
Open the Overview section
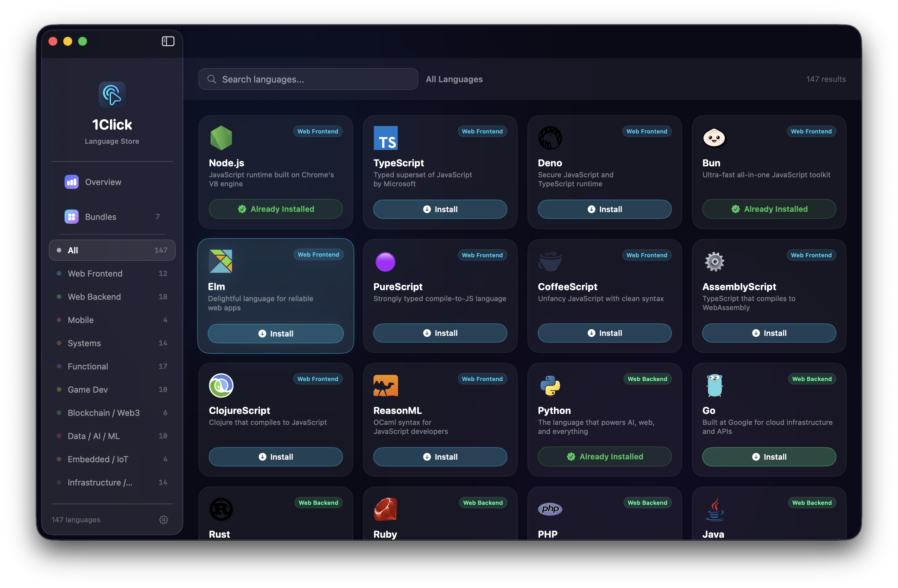112,182
